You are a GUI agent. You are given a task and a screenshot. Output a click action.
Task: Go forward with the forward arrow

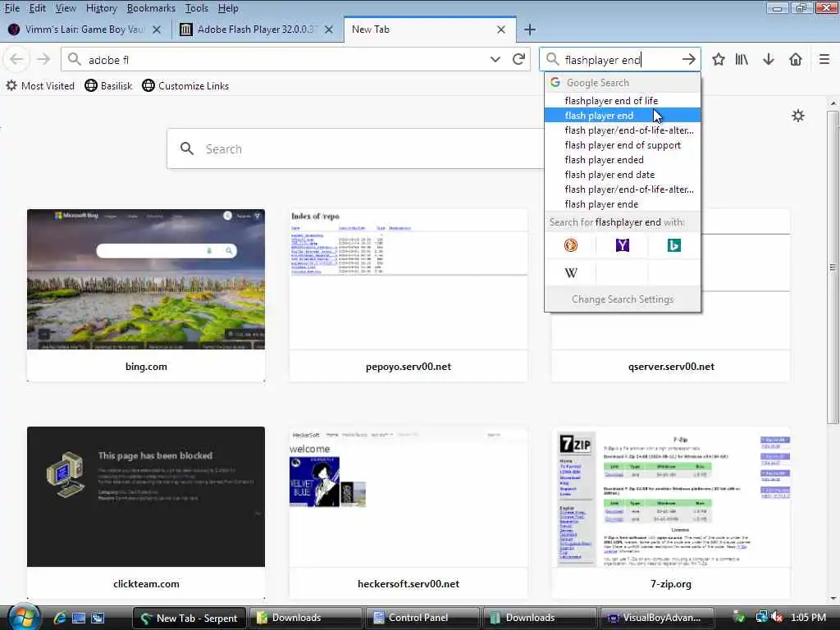point(43,59)
